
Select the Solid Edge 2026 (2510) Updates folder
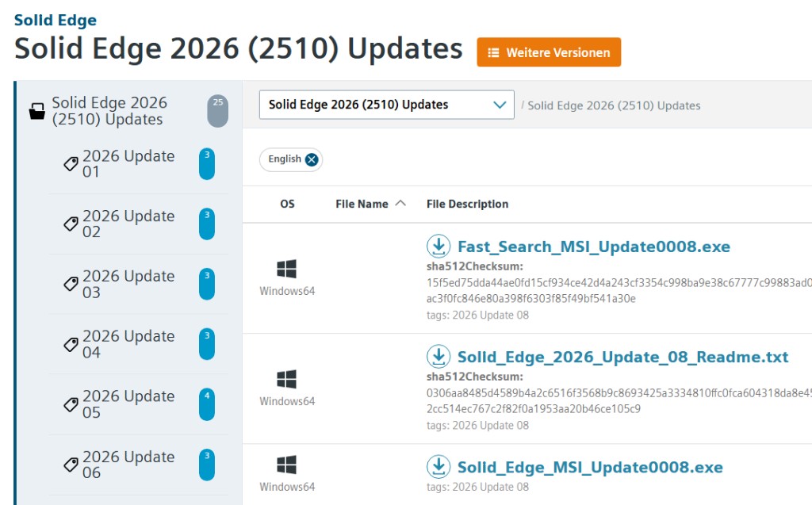click(x=109, y=111)
